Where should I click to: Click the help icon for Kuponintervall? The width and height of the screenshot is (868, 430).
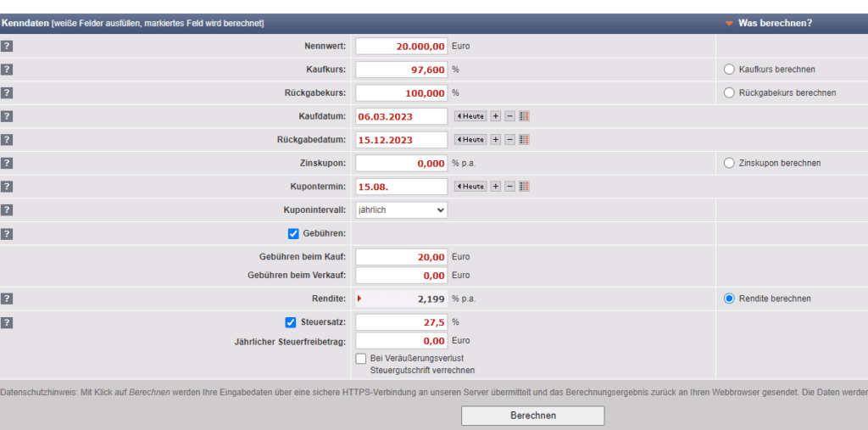click(x=7, y=209)
